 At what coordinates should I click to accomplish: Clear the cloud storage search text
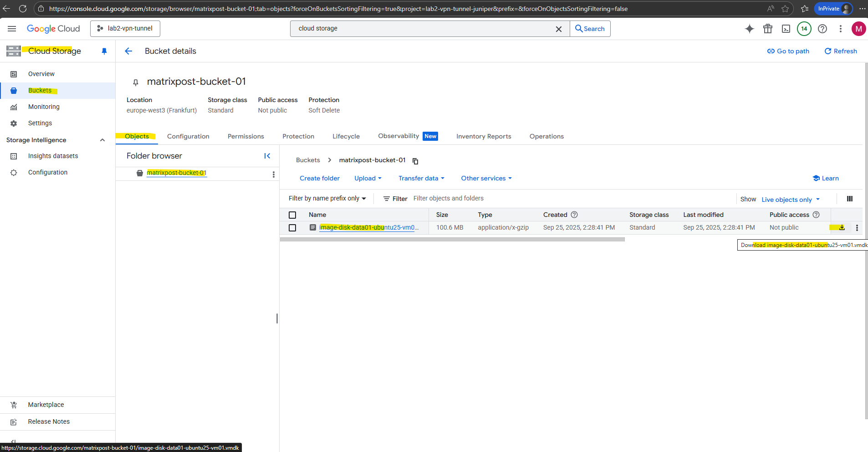559,29
